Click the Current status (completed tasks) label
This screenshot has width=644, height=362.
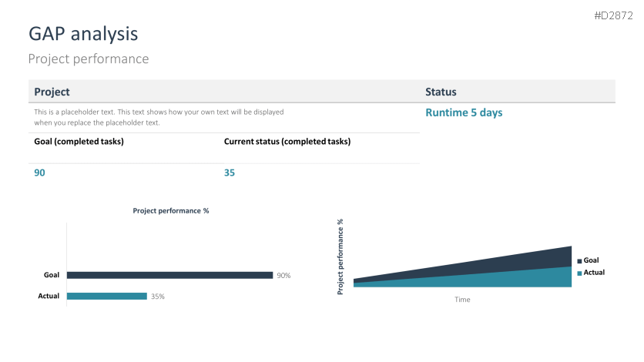point(287,141)
